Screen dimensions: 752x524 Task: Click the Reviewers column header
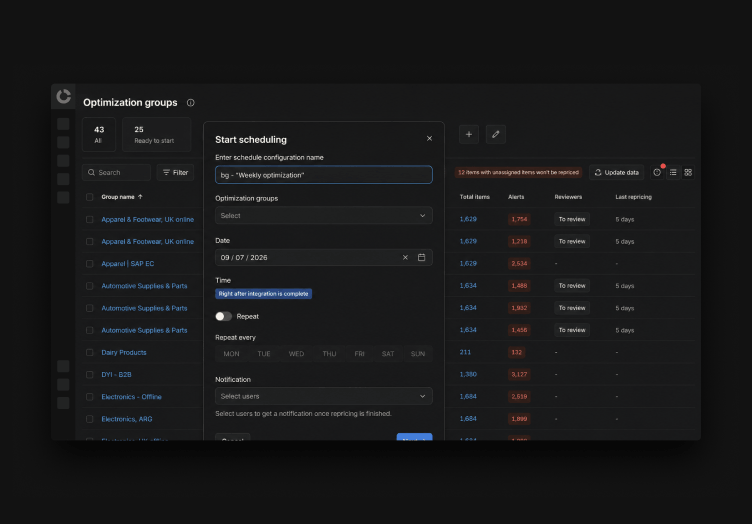568,197
